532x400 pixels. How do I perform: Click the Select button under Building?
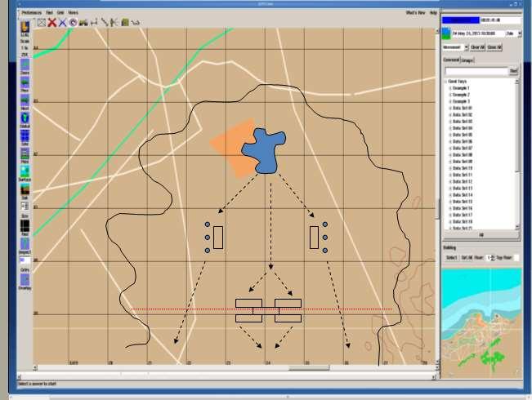click(451, 258)
